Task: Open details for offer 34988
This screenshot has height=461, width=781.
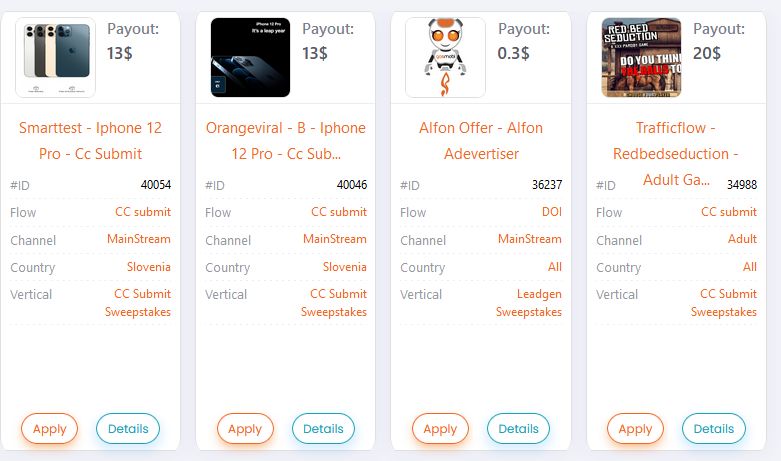Action: tap(714, 429)
